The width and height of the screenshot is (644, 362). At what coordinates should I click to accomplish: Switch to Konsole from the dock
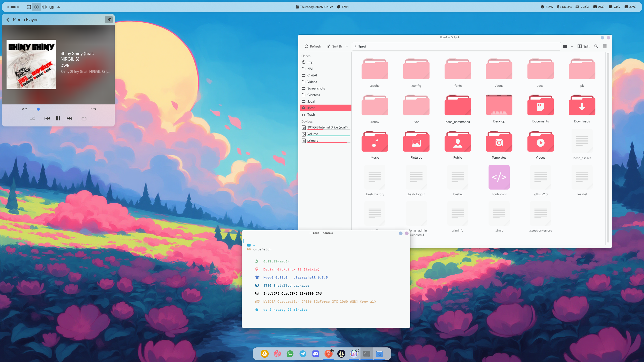[367, 354]
